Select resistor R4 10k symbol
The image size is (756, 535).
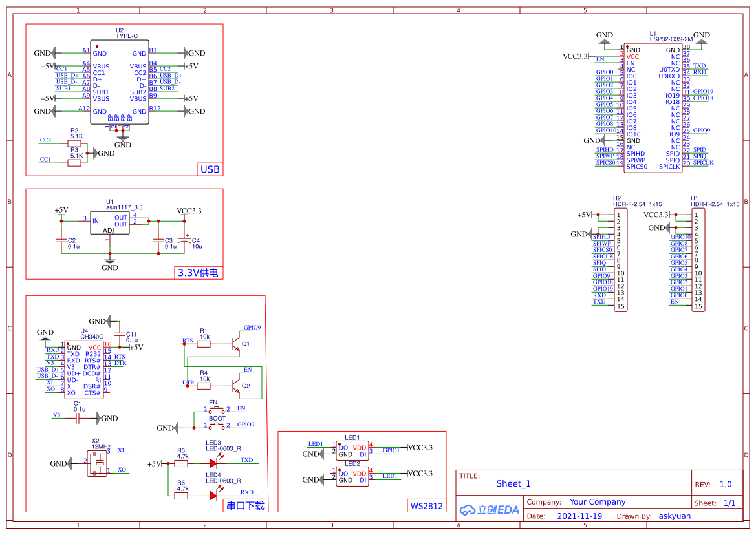click(x=204, y=386)
